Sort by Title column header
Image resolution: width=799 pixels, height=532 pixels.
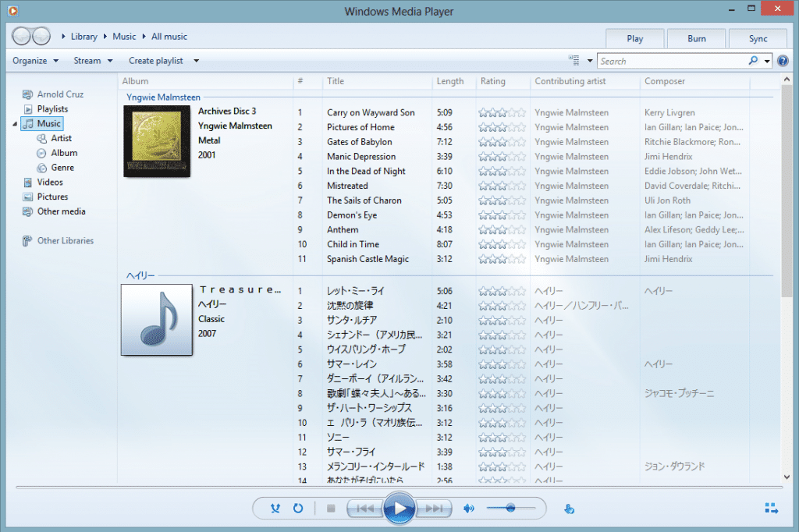click(x=377, y=81)
